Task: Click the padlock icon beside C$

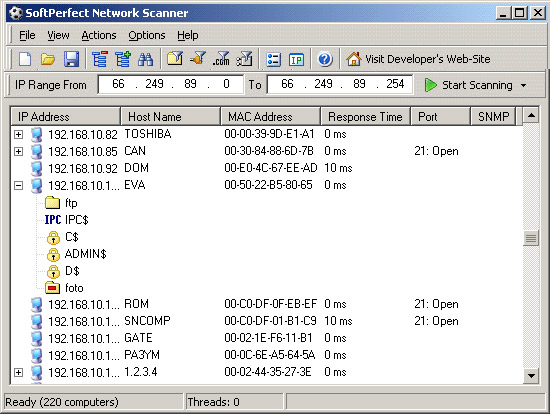Action: (x=53, y=238)
